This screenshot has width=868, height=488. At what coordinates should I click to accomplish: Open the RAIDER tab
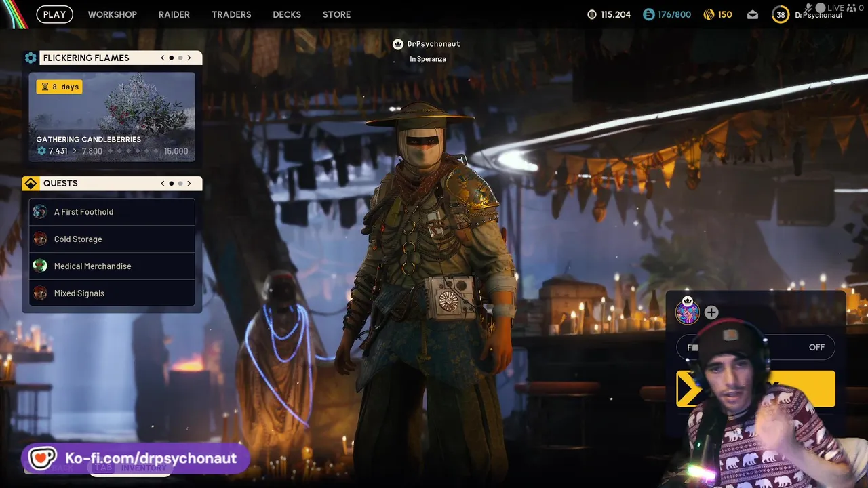[174, 14]
